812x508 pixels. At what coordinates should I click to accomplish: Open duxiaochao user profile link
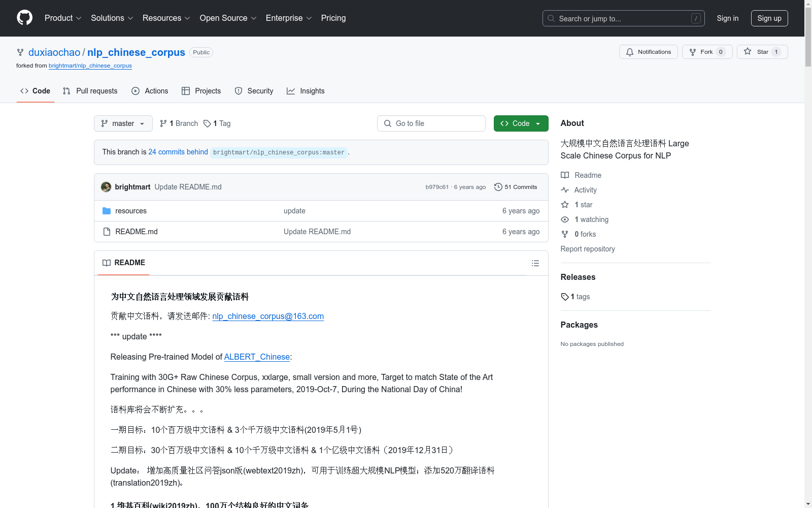[54, 52]
